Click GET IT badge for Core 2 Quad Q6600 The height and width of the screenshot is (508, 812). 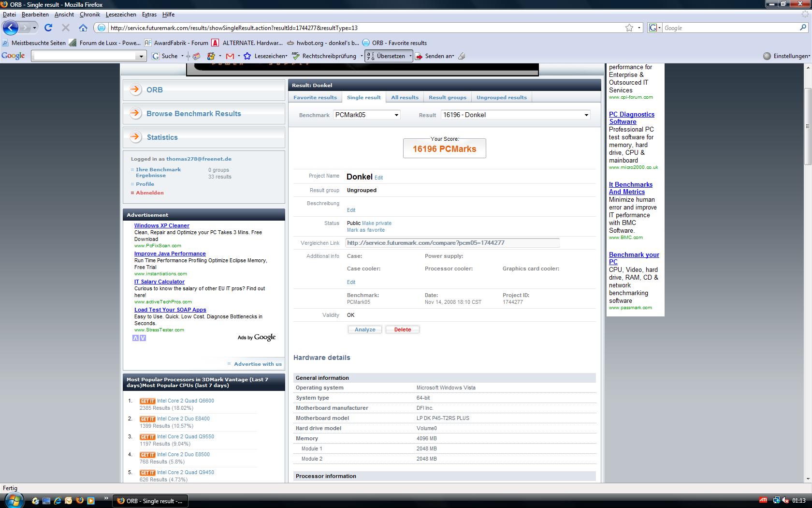(147, 401)
